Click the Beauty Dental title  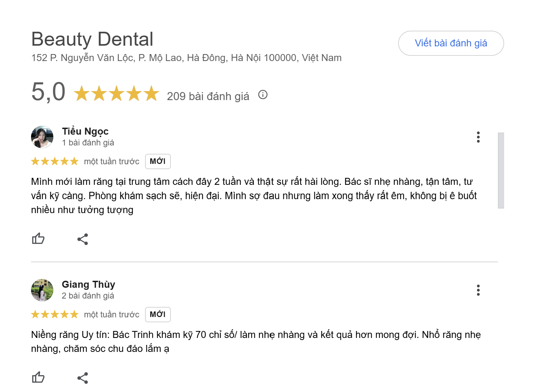pyautogui.click(x=92, y=39)
